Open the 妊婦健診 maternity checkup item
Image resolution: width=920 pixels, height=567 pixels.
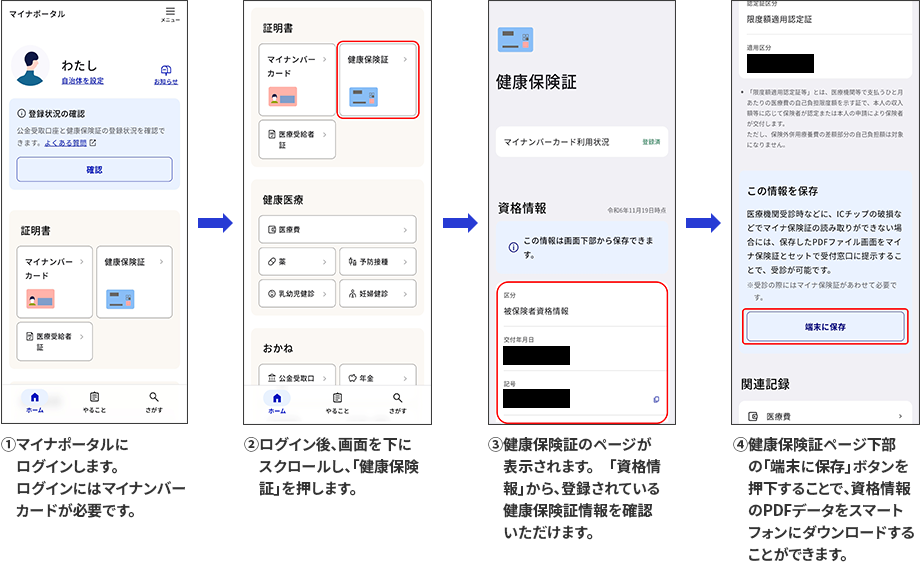coord(377,293)
